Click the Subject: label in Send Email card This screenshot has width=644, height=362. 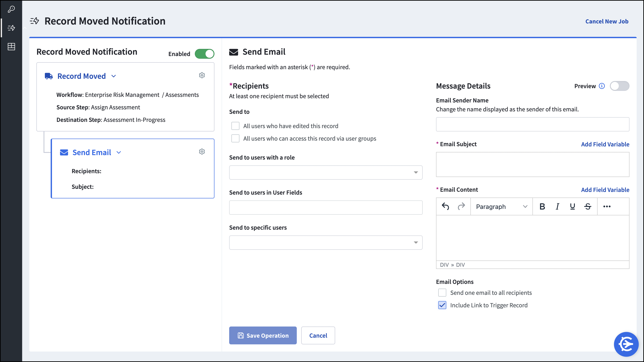tap(83, 187)
